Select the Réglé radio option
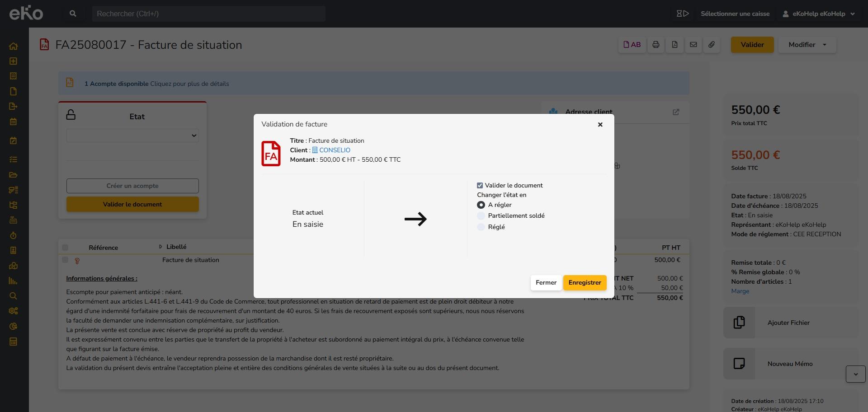Screen dimensions: 868x412 pos(481,227)
